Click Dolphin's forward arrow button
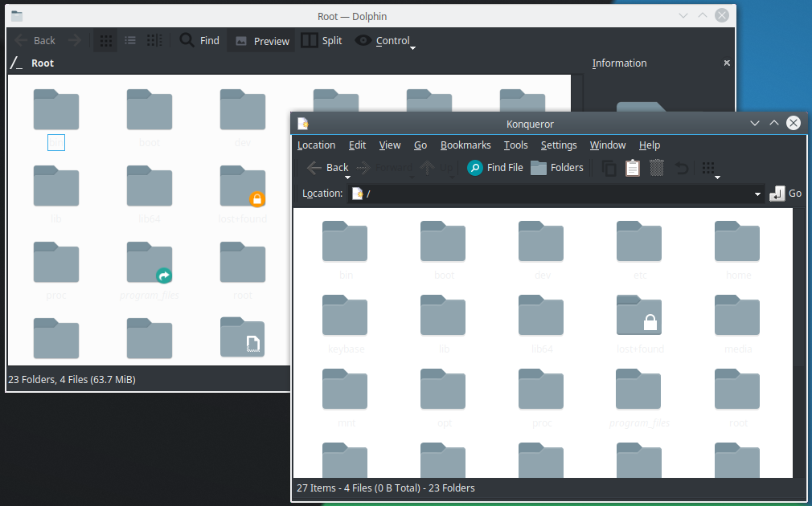812x506 pixels. [x=75, y=40]
